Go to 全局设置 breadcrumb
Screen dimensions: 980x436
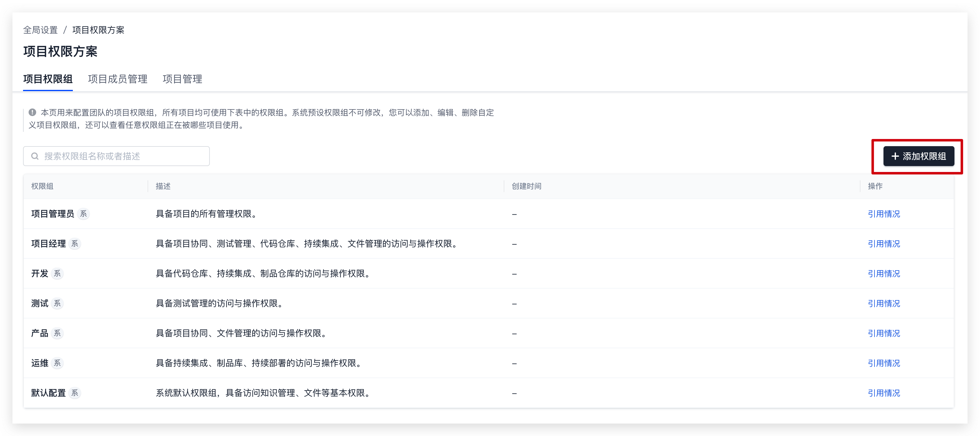tap(40, 30)
